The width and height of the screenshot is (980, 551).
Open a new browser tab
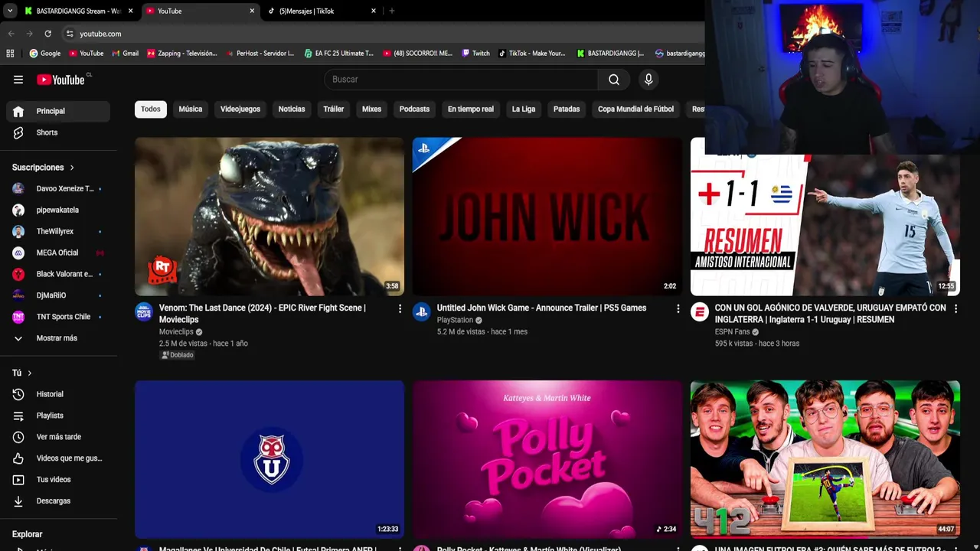coord(392,11)
